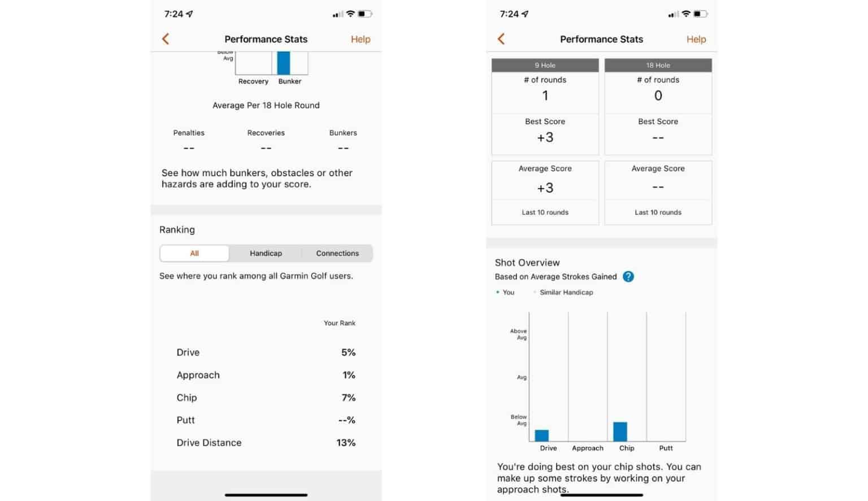Select the All ranking segment
868x501 pixels.
pyautogui.click(x=194, y=254)
